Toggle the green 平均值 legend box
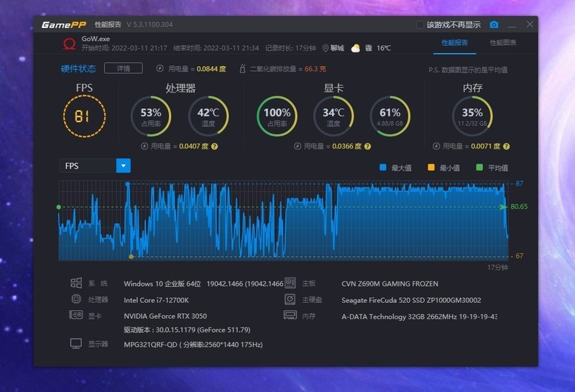Image resolution: width=575 pixels, height=392 pixels. point(479,167)
